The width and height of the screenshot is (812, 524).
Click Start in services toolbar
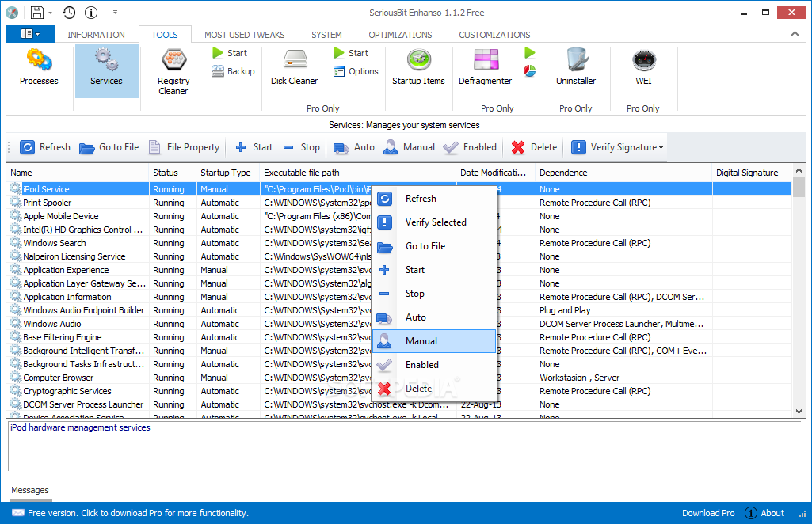(254, 147)
